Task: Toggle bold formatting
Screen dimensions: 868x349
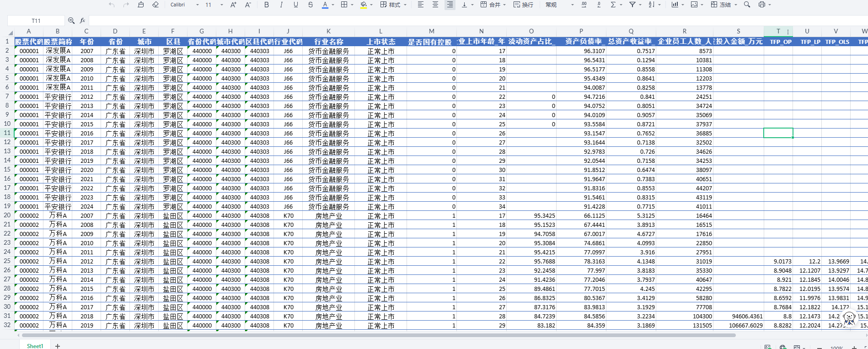Action: 267,5
